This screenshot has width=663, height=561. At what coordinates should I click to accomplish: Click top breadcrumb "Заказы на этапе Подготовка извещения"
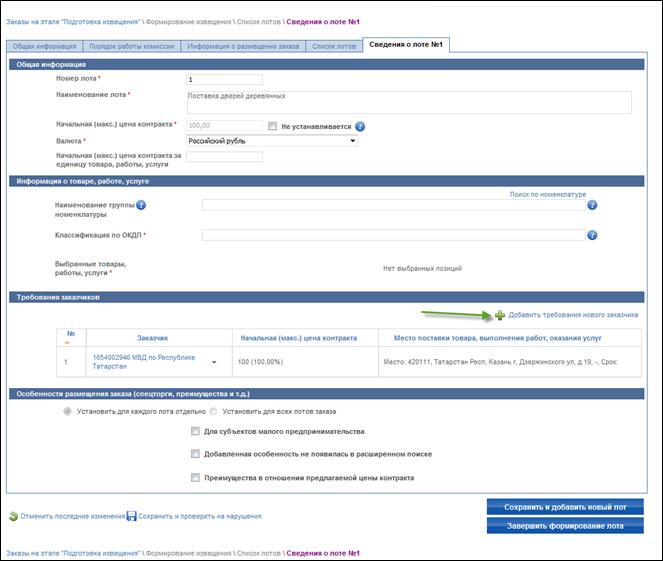(73, 22)
